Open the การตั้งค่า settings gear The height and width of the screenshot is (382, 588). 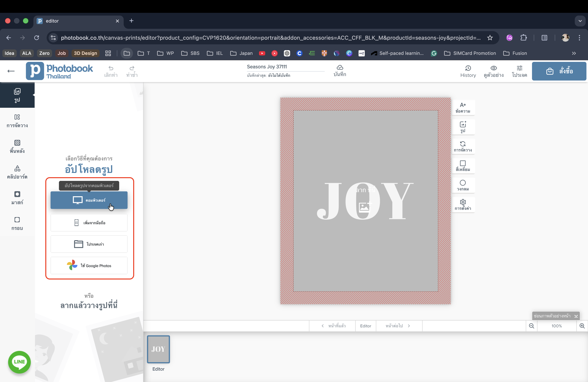point(463,205)
